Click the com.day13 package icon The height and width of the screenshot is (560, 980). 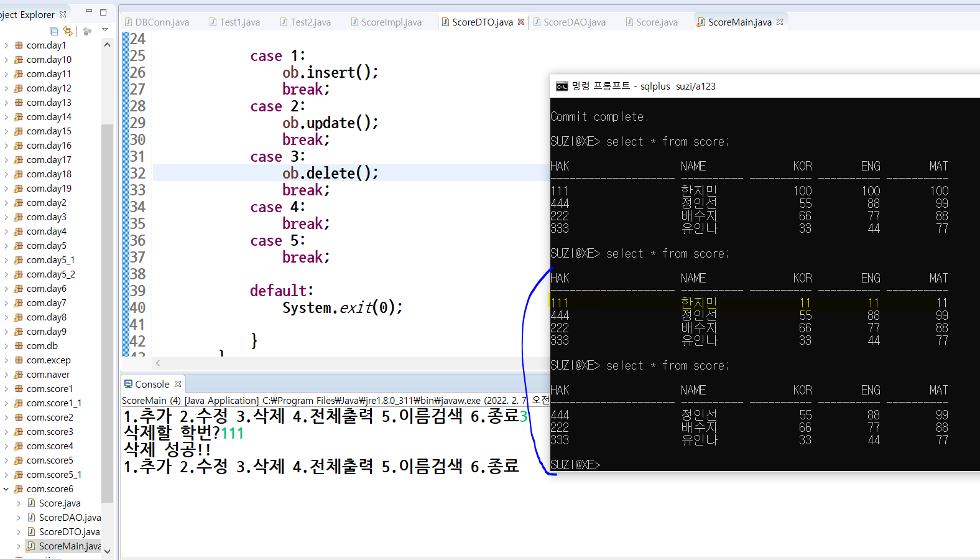click(19, 103)
